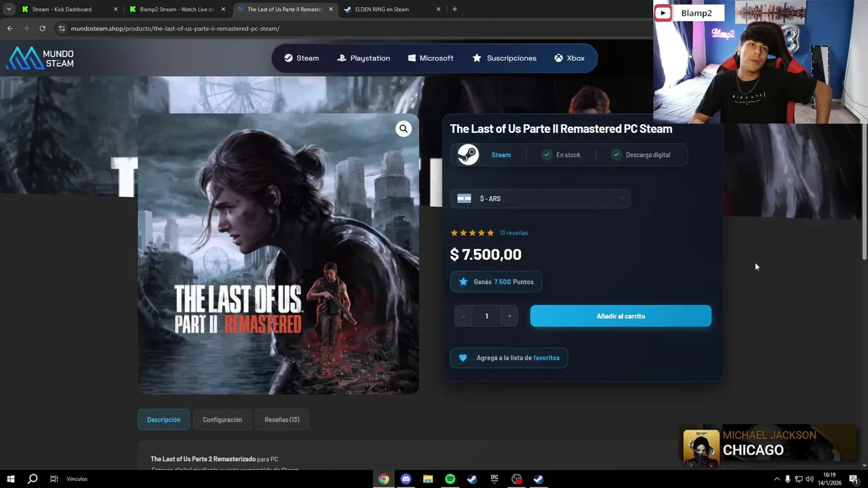The width and height of the screenshot is (868, 488).
Task: Open the tab search dropdown arrow
Action: pos(9,9)
